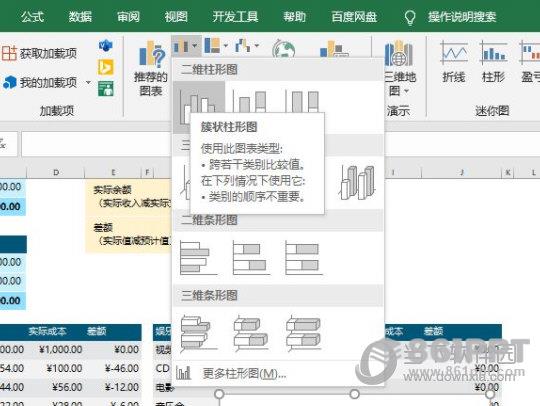Open the Recommended Charts button

(150, 68)
